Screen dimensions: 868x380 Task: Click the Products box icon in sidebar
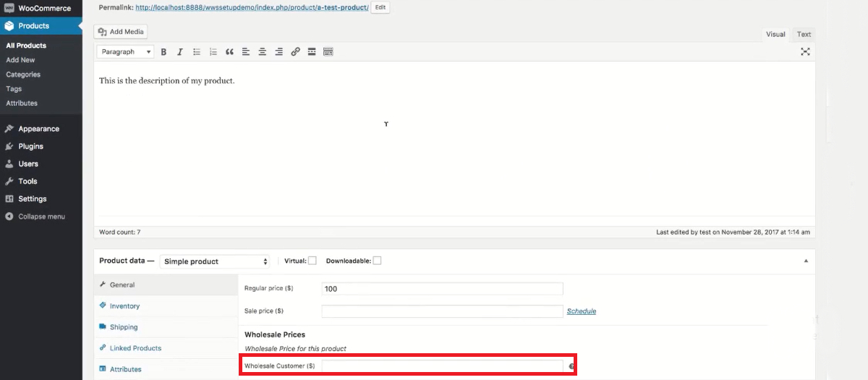9,25
